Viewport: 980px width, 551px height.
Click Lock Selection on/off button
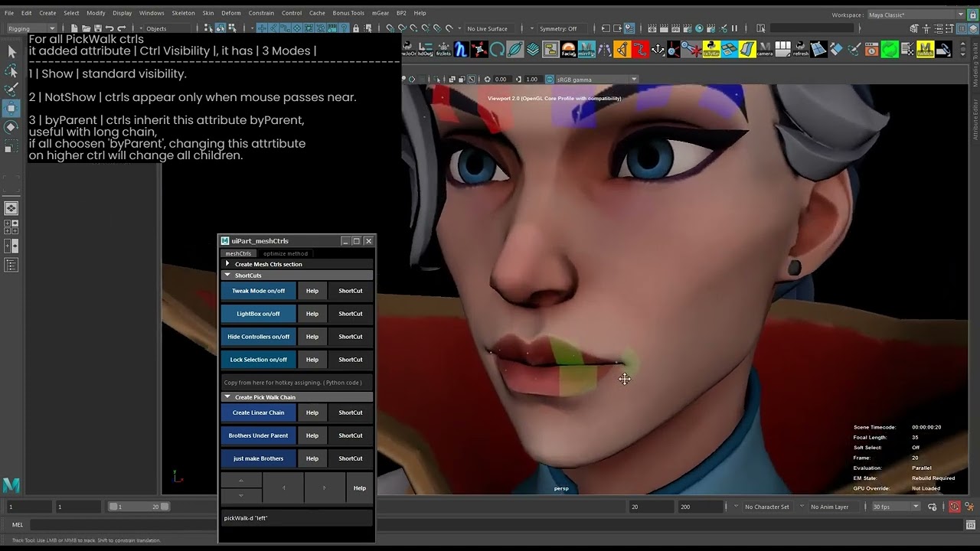[258, 360]
